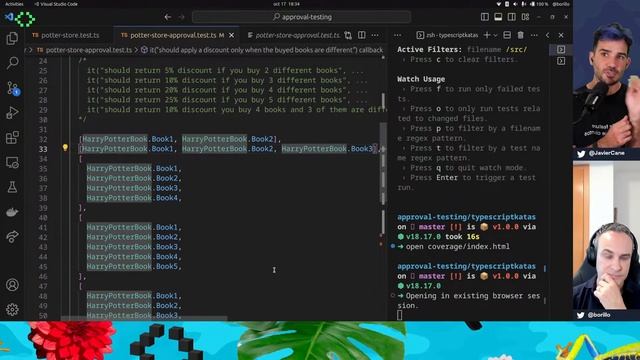Open the new terminal launch profile dropdown
The image size is (640, 360).
pyautogui.click(x=495, y=36)
